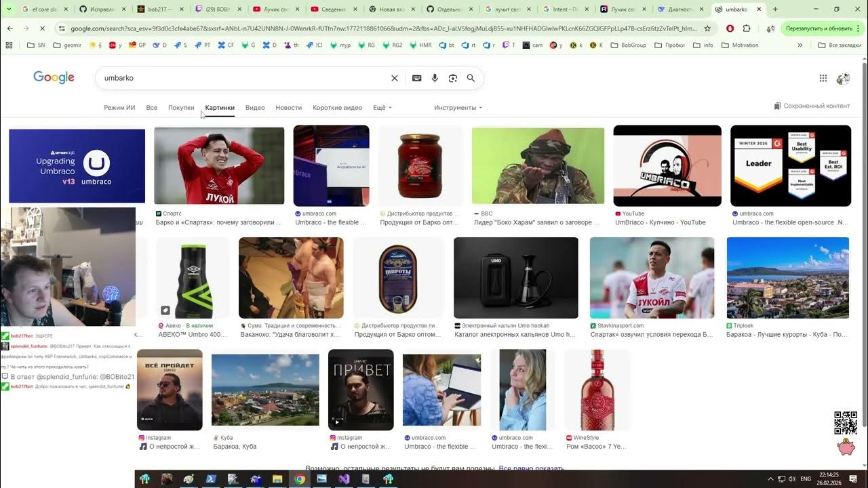Switch to the 'Покупки' tab
The image size is (868, 488).
[x=181, y=108]
